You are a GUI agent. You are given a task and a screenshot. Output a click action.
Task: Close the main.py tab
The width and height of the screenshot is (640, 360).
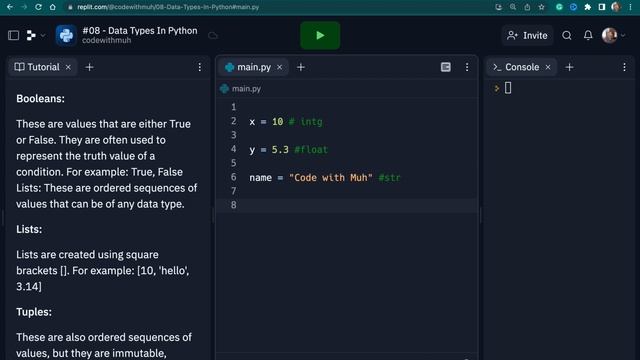[x=280, y=67]
